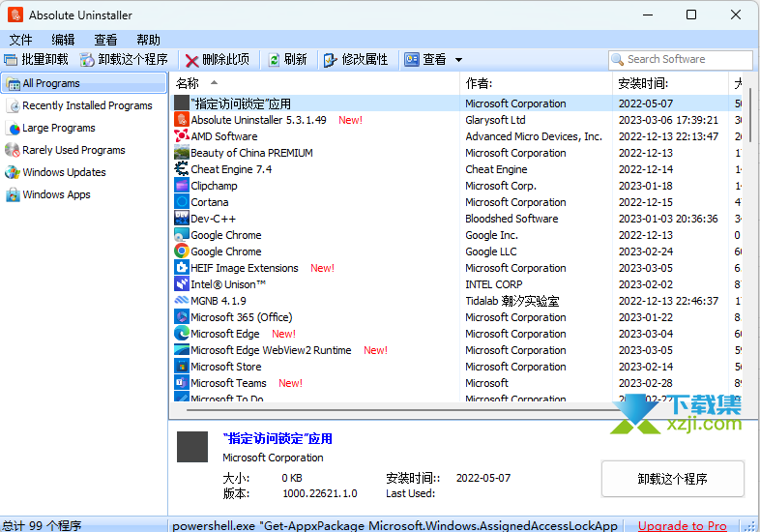
Task: Click the AMD Software icon in list
Action: point(182,136)
